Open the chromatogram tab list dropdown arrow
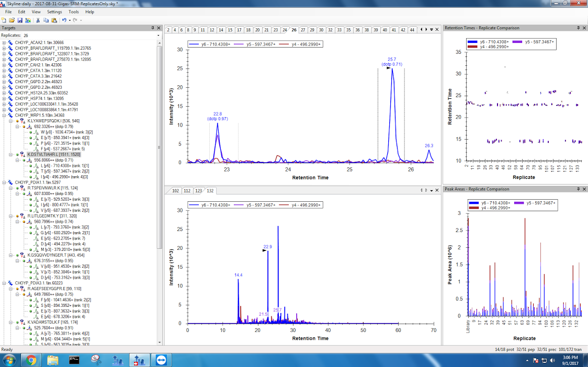 coord(431,30)
